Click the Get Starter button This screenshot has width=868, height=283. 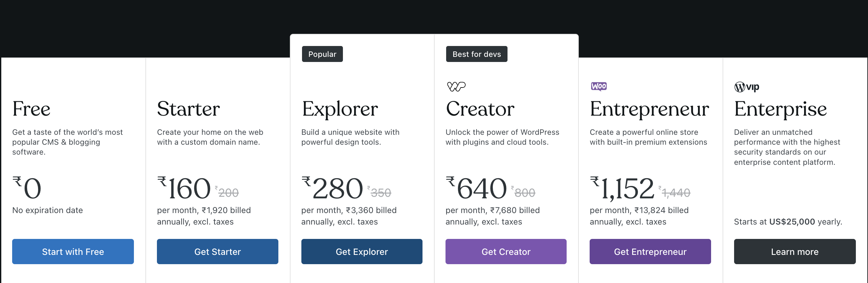tap(217, 251)
